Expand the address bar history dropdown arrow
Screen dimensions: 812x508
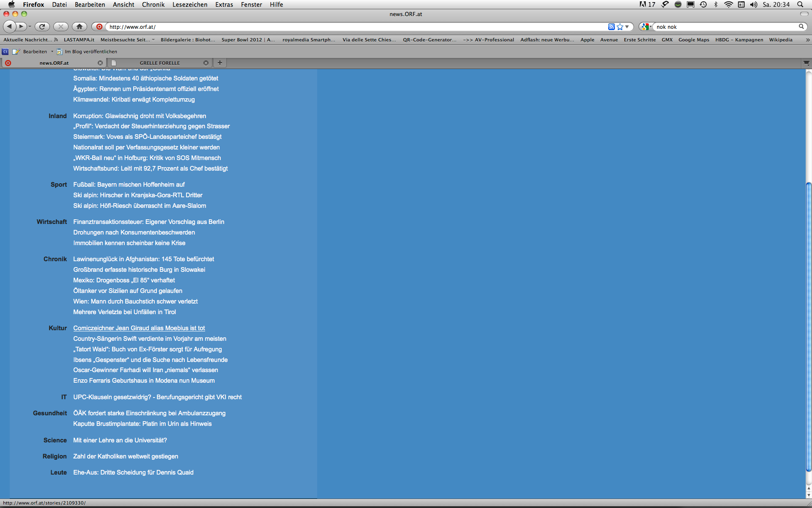(627, 27)
